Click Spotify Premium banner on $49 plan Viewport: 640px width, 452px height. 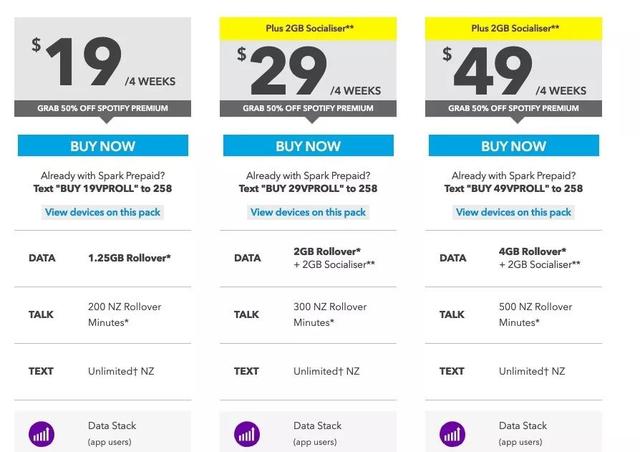514,108
